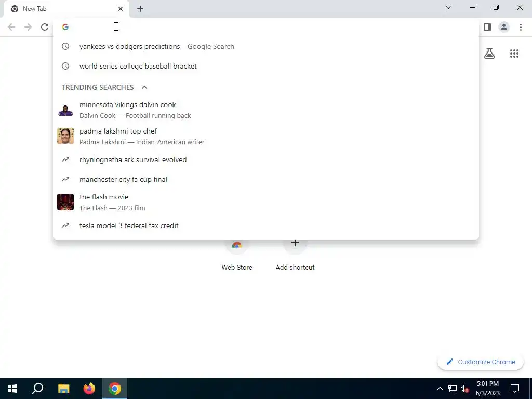Open File Explorer from taskbar
Screen dimensions: 532x399
pos(63,389)
